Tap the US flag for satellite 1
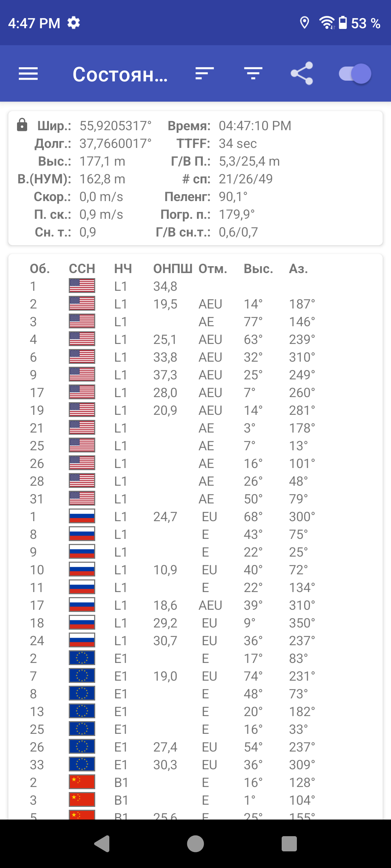391x868 pixels. 82,286
